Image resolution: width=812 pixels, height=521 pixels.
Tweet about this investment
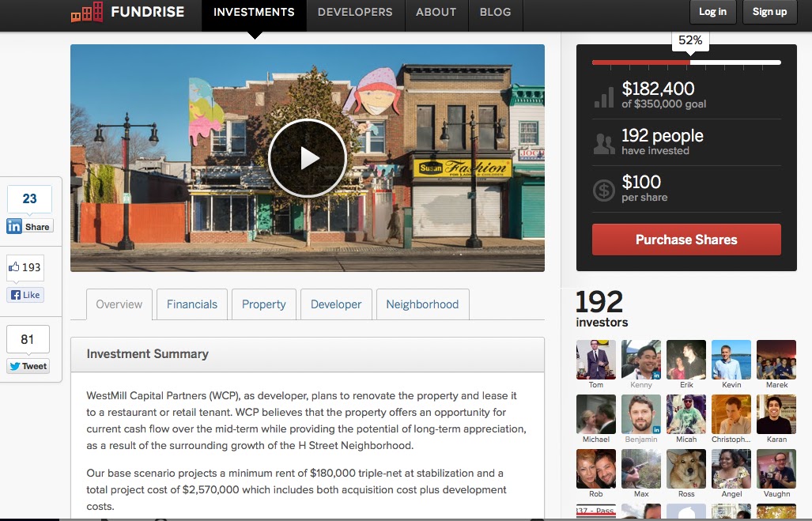[28, 366]
